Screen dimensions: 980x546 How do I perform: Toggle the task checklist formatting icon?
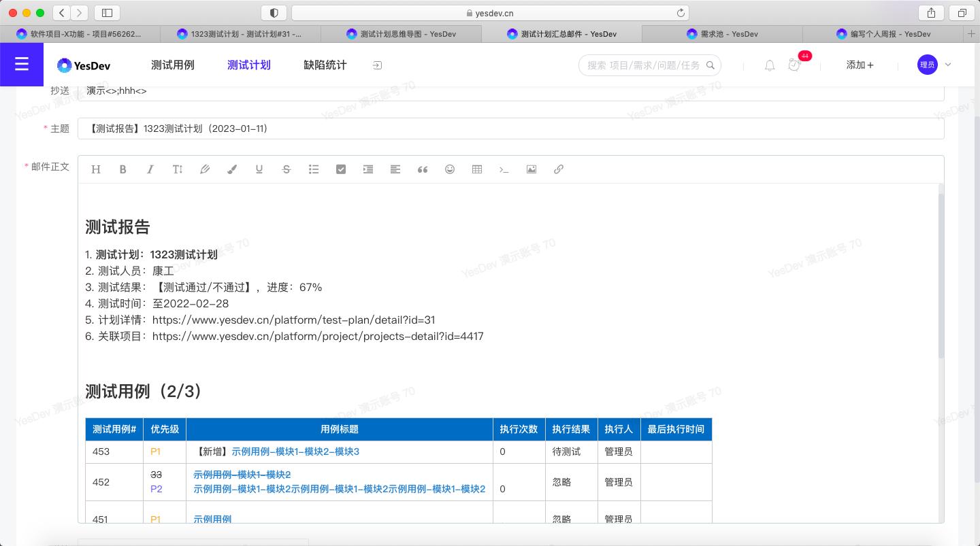coord(341,169)
